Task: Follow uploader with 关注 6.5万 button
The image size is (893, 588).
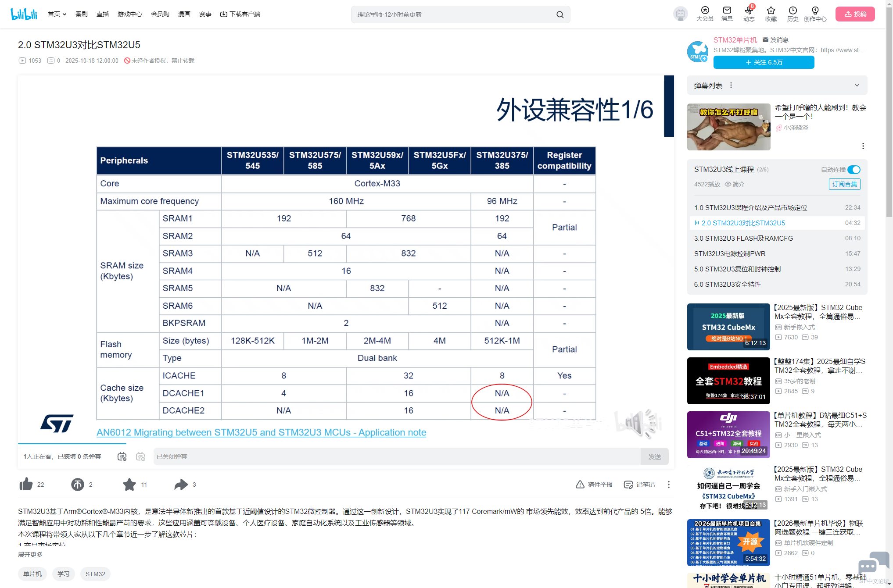Action: (x=764, y=62)
